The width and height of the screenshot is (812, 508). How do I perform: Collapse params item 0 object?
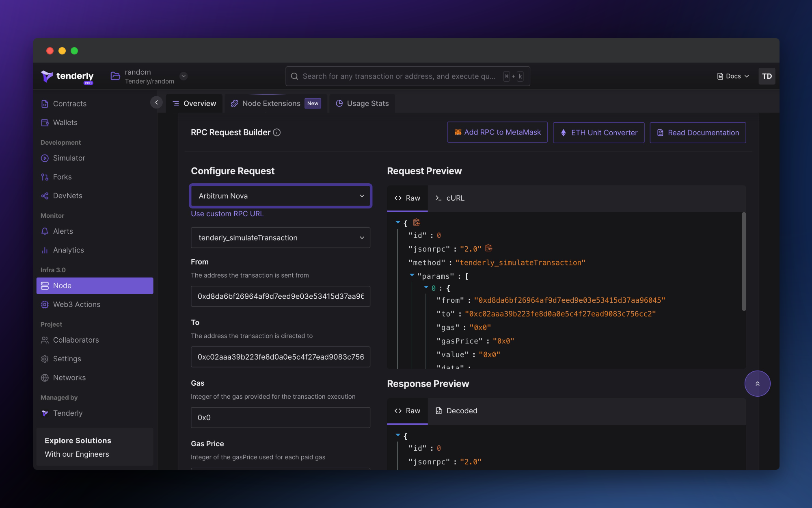426,287
